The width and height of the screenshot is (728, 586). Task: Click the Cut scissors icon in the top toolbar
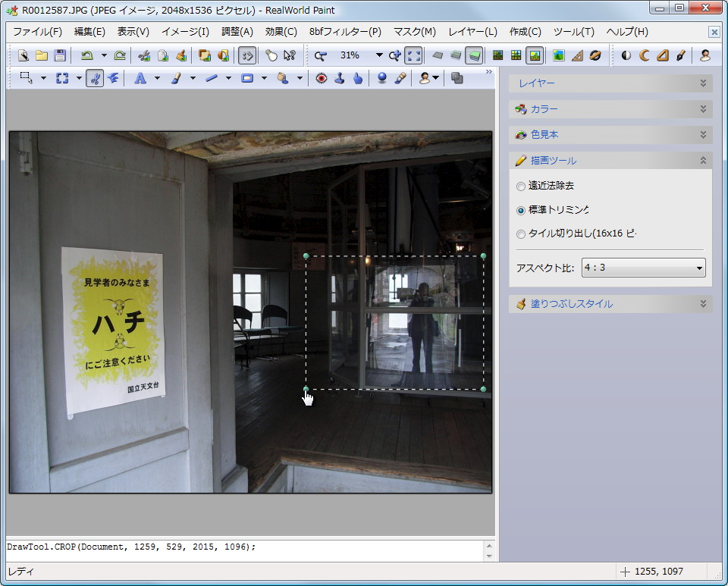point(144,55)
